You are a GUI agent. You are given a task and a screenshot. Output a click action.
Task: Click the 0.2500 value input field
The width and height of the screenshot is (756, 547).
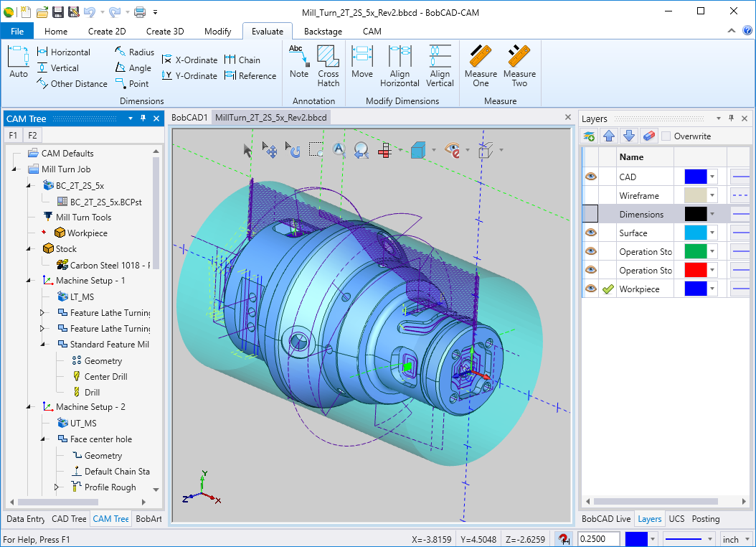click(x=599, y=539)
